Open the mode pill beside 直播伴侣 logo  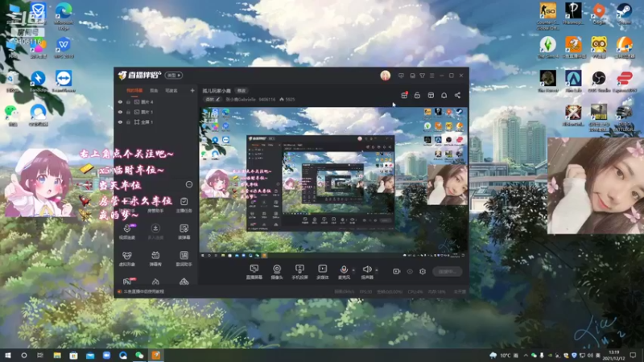174,76
